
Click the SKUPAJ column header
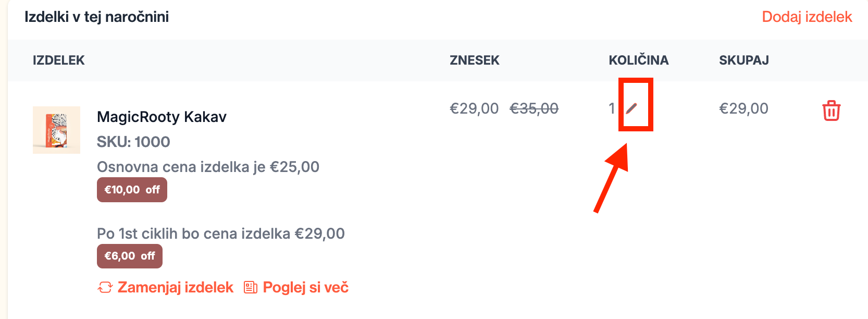tap(743, 60)
